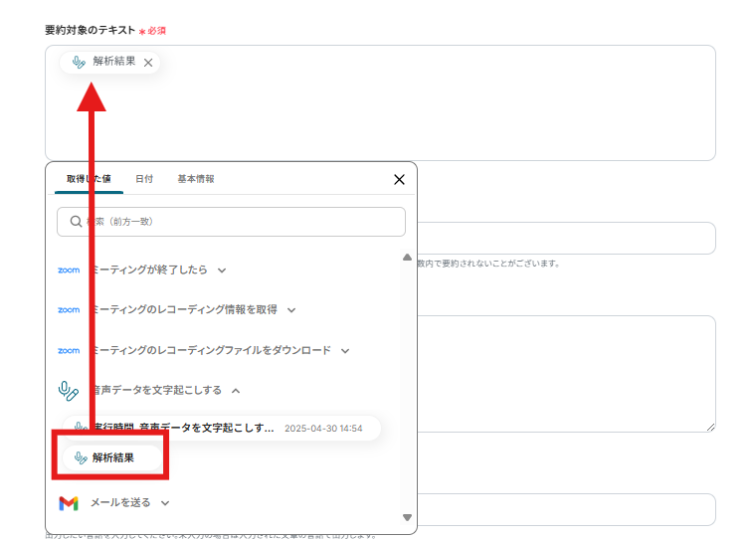Click inside the 要約対象のテキスト text area
This screenshot has height=540, width=756.
(380, 102)
